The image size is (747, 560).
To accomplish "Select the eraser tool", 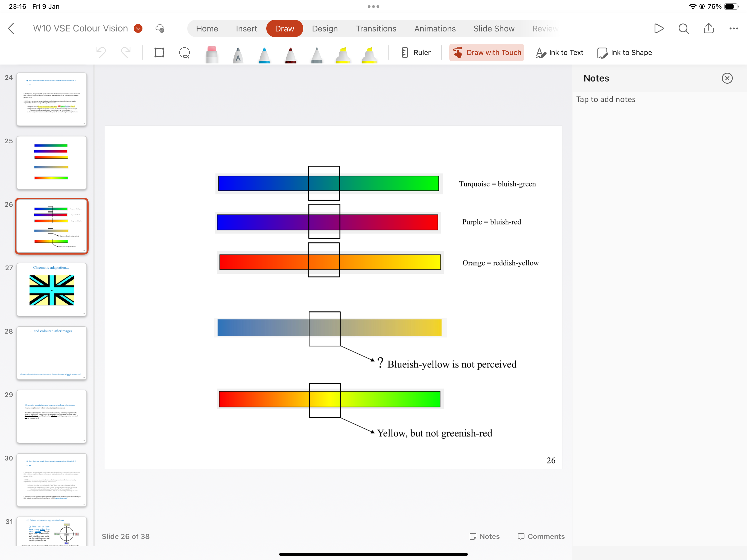I will coord(211,54).
